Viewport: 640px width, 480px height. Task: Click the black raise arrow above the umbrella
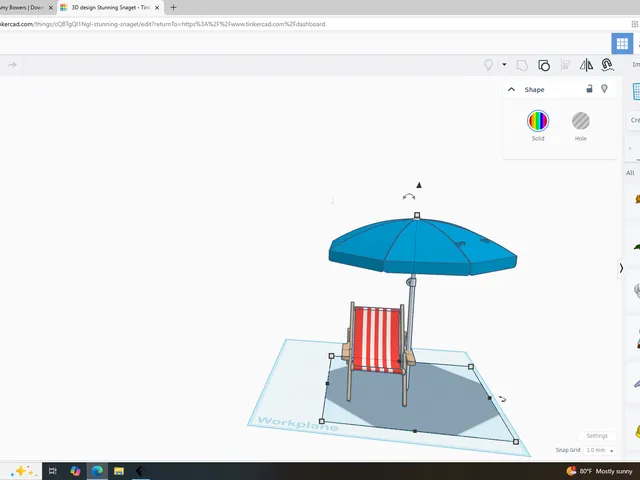419,185
